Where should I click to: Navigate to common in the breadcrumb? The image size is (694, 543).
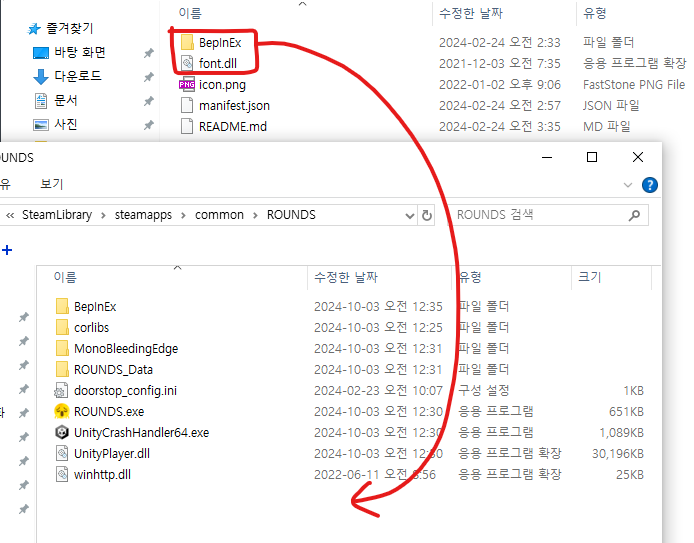(219, 215)
